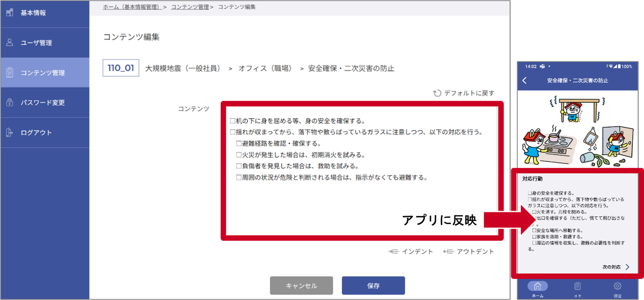Open ユーザ管理 in the sidebar menu
Screen dimensions: 644x300
click(x=45, y=42)
